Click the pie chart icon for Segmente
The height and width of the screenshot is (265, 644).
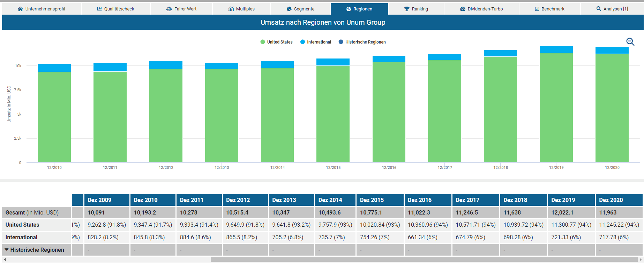tap(289, 9)
